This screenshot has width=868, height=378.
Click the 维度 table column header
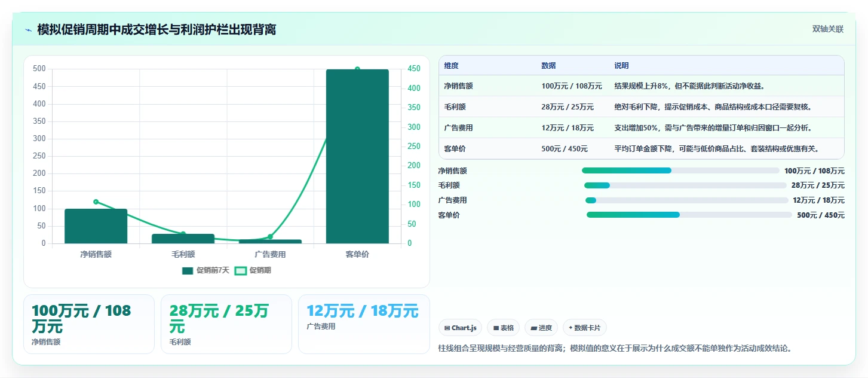(x=451, y=66)
